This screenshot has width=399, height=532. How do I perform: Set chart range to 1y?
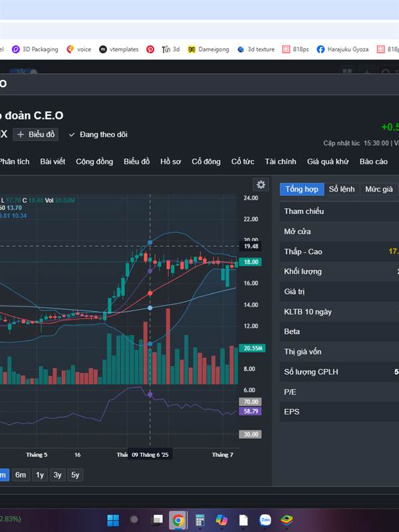[40, 475]
